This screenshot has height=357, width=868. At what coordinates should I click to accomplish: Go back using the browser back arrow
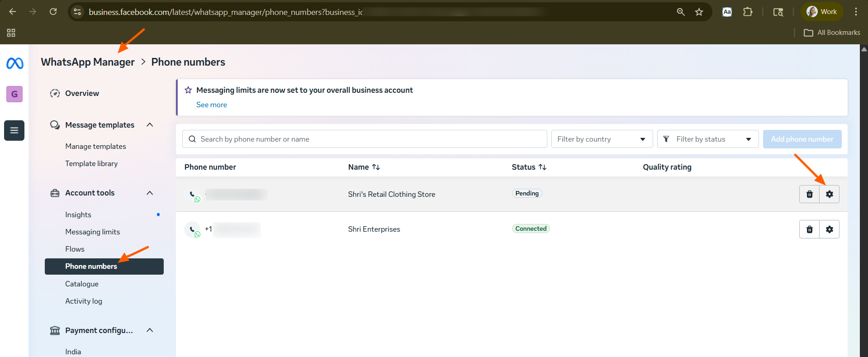point(13,12)
